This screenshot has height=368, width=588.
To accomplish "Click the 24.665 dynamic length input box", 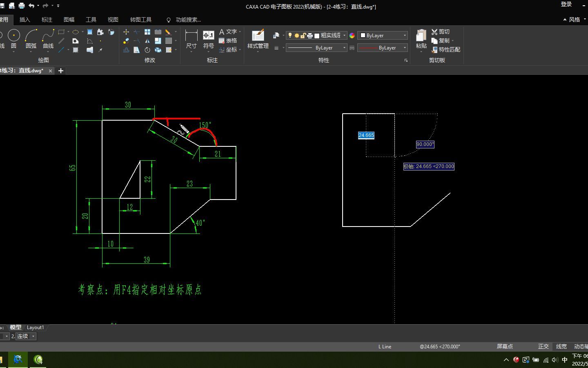I will coord(366,135).
